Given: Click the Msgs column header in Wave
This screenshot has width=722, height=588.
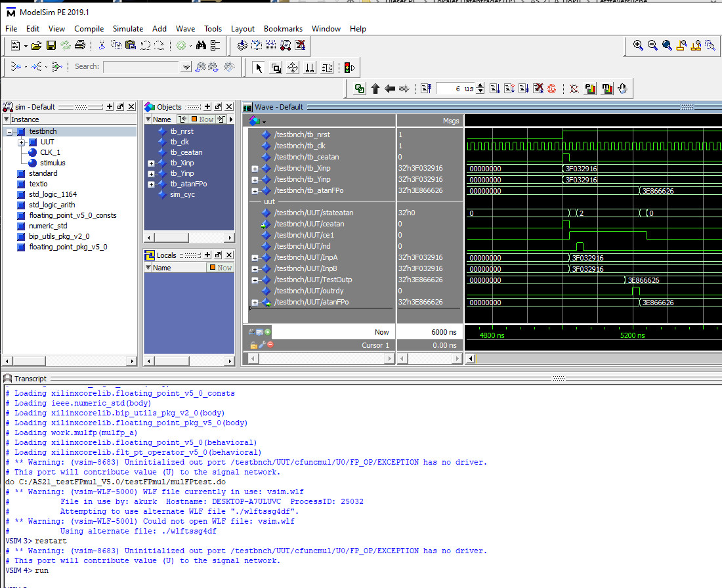Looking at the screenshot, I should pos(429,121).
